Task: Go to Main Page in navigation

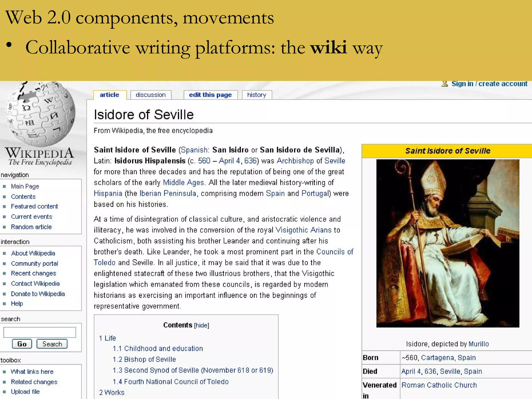Action: click(x=25, y=186)
